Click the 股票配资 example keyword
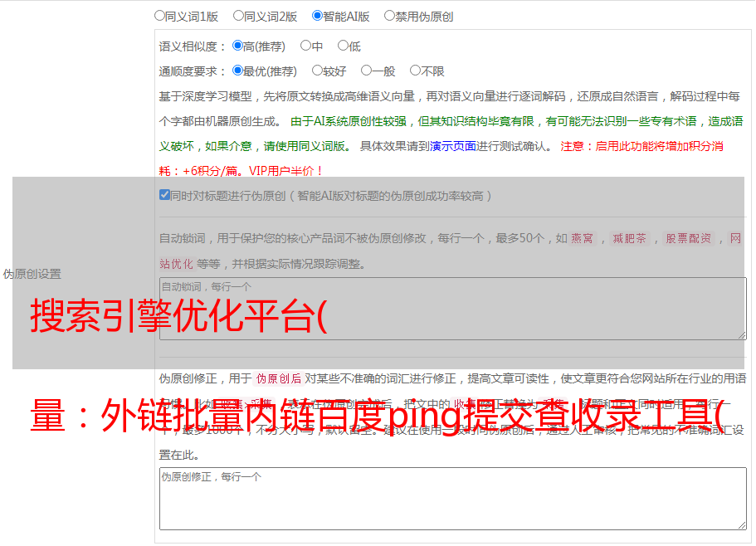The image size is (756, 546). pos(689,238)
